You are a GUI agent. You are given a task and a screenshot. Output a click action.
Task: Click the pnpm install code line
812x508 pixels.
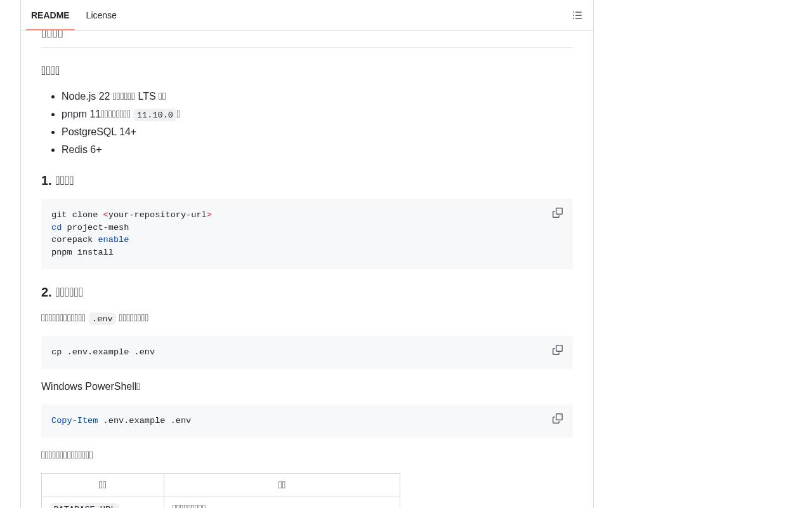coord(82,252)
